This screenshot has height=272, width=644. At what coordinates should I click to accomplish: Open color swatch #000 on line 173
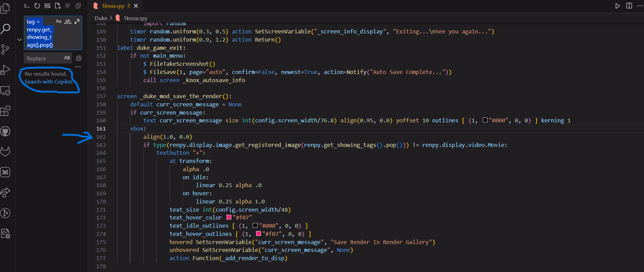point(255,225)
